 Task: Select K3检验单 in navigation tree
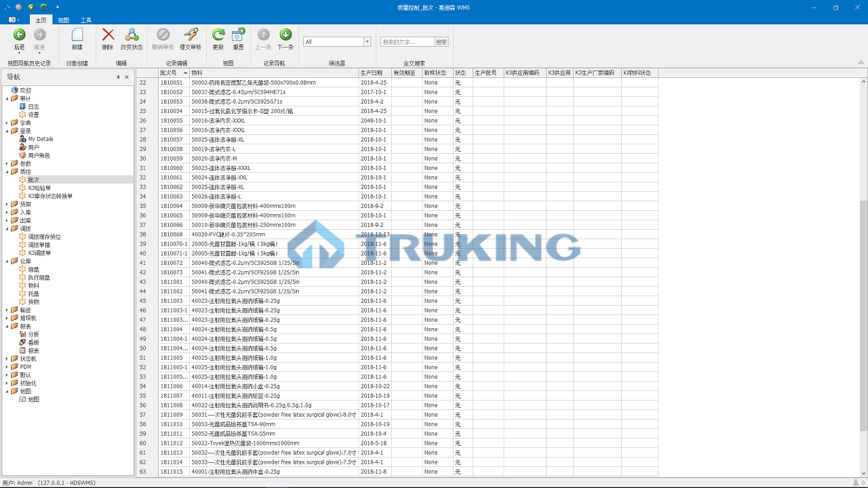pyautogui.click(x=40, y=188)
